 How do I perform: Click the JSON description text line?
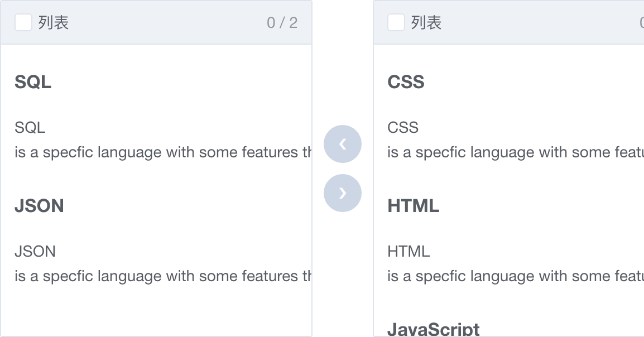pos(163,276)
